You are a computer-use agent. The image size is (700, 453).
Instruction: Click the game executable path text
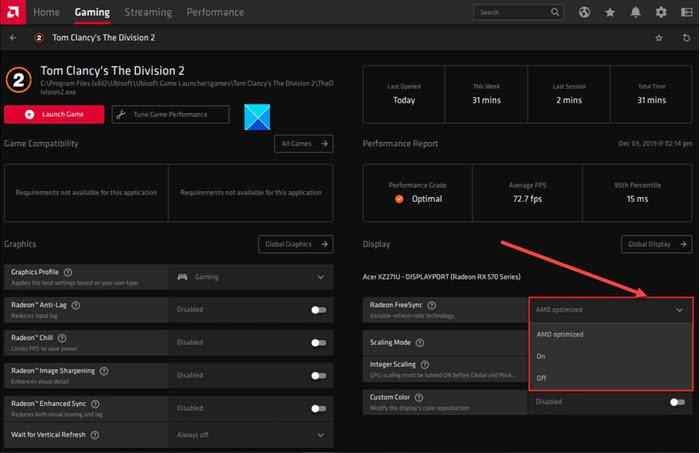187,88
